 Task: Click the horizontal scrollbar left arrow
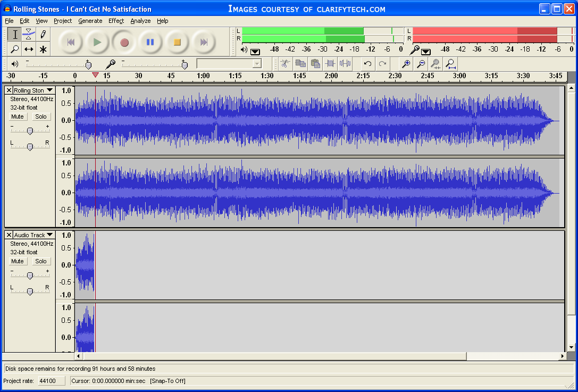coord(78,356)
